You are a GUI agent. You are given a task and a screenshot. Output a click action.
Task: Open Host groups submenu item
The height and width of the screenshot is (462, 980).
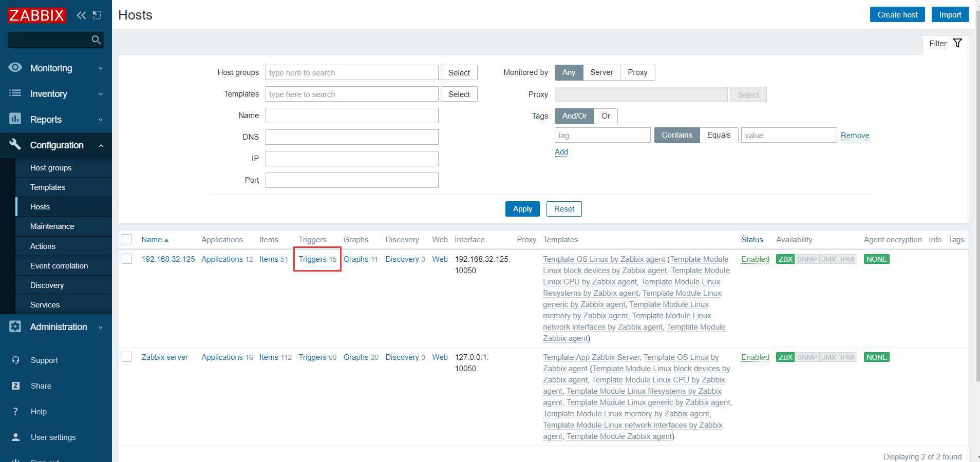[64, 168]
